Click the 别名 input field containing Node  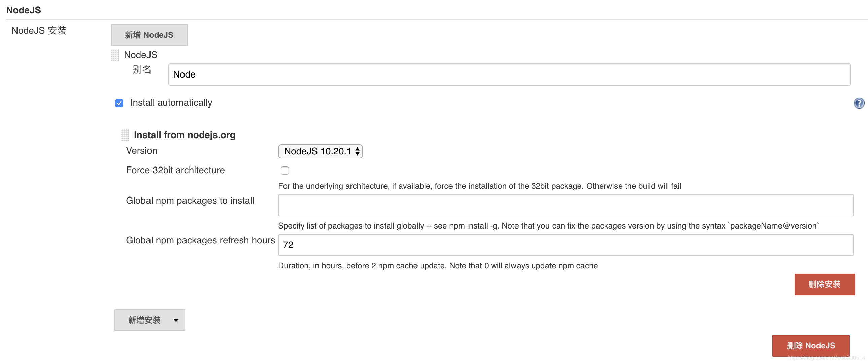[x=509, y=74]
